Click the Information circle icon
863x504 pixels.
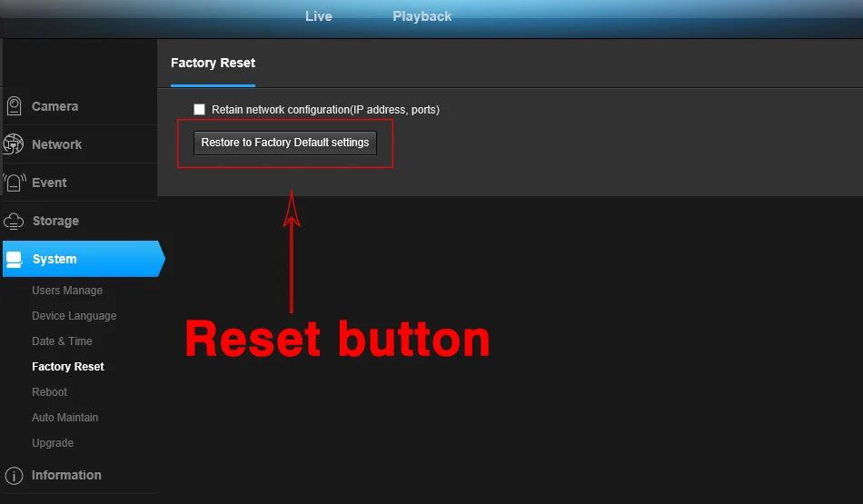(x=14, y=475)
